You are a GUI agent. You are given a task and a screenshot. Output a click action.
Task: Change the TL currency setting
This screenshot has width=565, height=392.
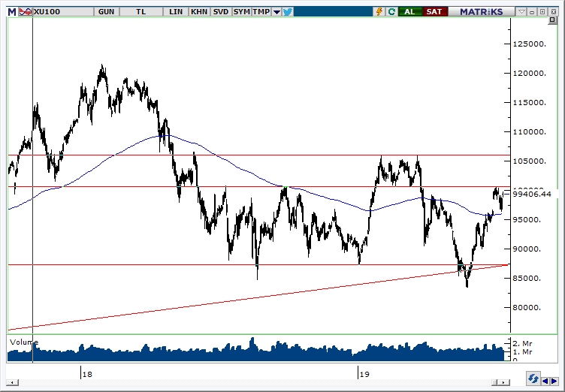tap(141, 12)
